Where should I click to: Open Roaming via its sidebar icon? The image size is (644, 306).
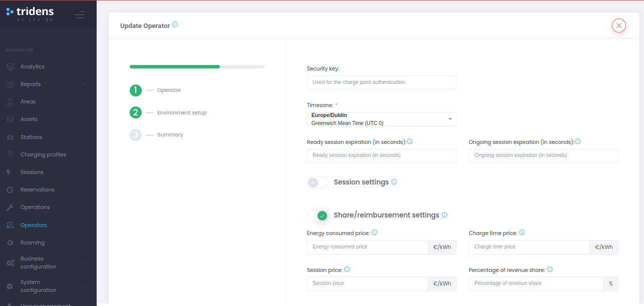10,242
